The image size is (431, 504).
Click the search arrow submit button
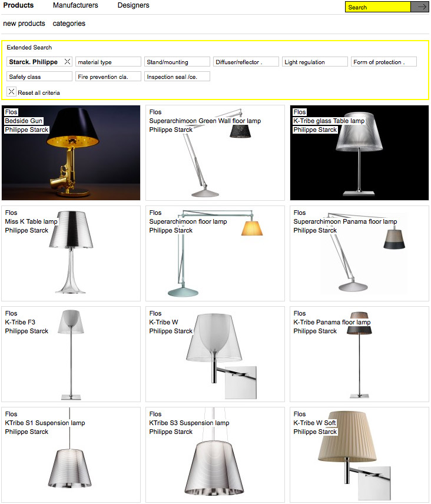(420, 6)
